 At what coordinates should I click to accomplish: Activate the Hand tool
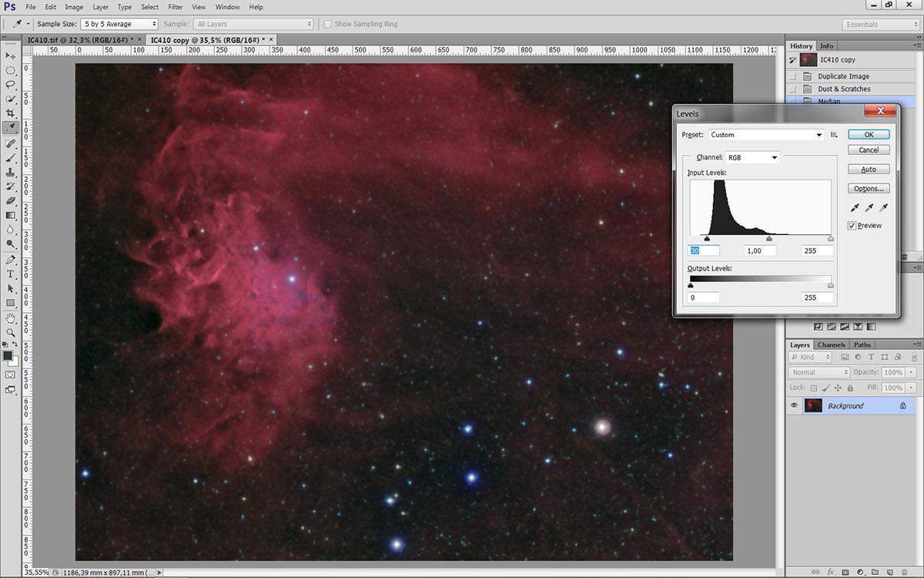(11, 318)
